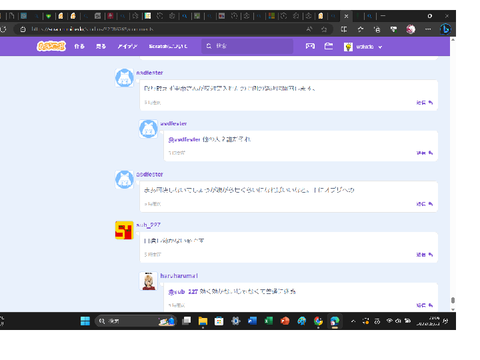Open Task View on the taskbar
This screenshot has width=480, height=360.
coord(186,321)
